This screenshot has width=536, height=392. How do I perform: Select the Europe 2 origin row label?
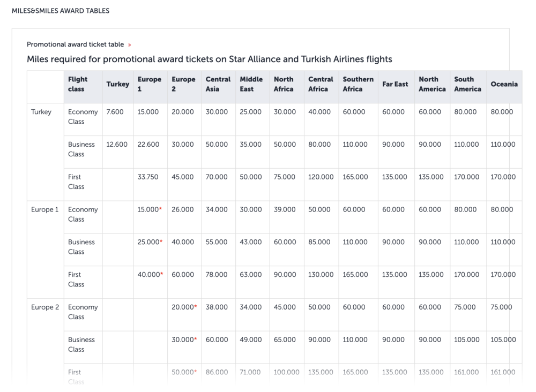tap(45, 307)
